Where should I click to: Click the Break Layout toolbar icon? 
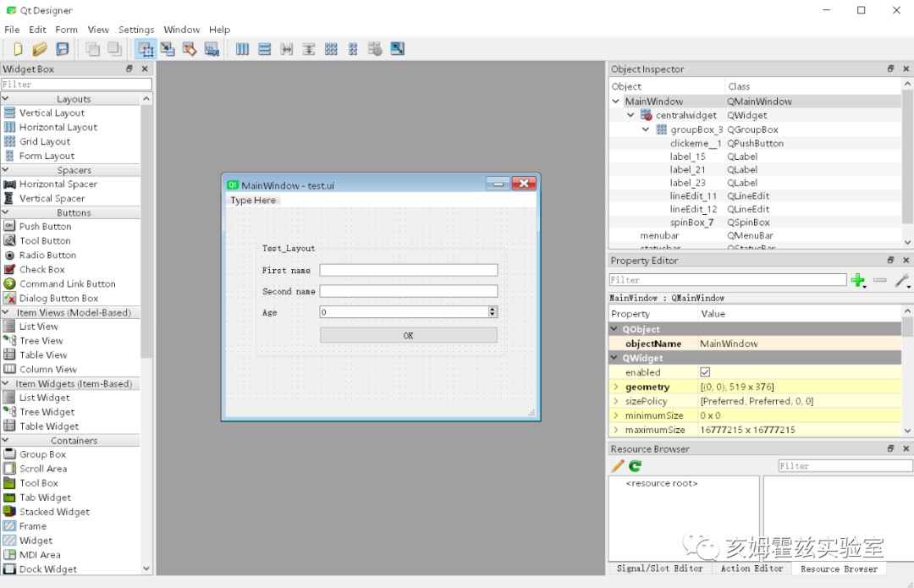coord(375,49)
